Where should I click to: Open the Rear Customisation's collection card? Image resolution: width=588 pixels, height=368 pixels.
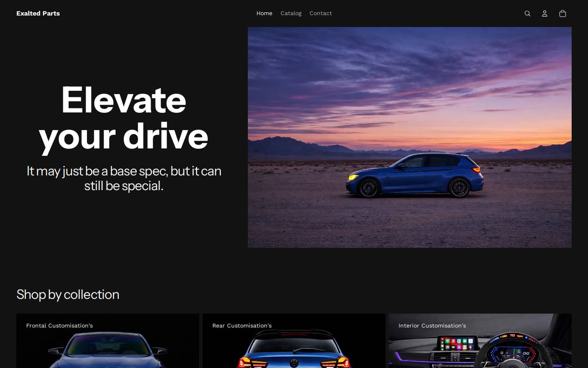(294, 341)
